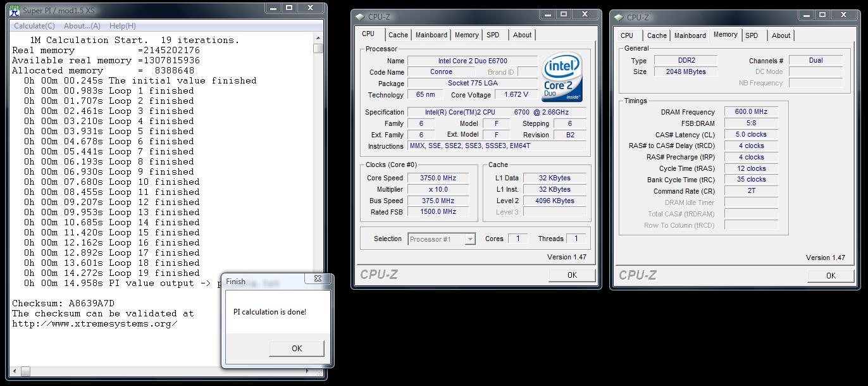Screen dimensions: 868x386
Task: Click the Command Rate value 2T
Action: 751,191
